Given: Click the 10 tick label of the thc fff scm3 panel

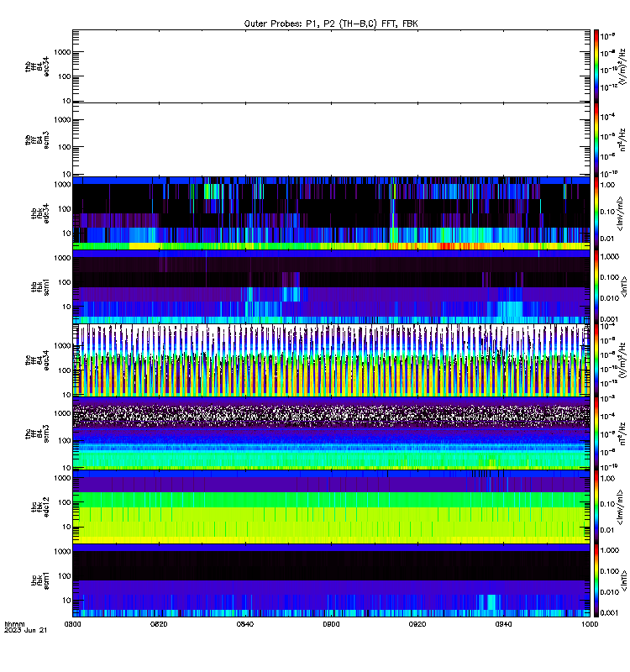Looking at the screenshot, I should pyautogui.click(x=67, y=468).
